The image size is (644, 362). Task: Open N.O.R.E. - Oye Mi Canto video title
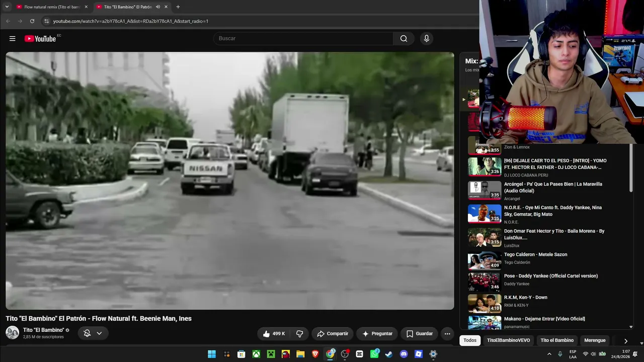click(x=552, y=211)
